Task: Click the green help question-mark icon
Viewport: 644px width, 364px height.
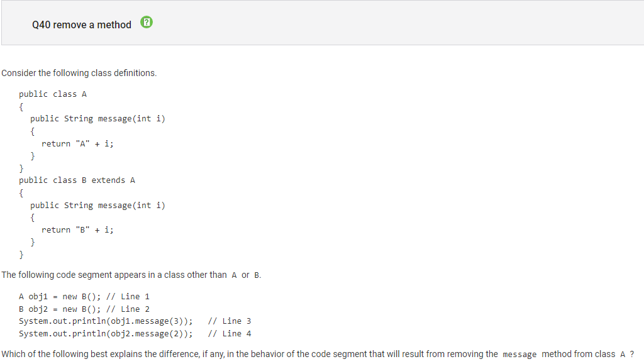Action: pos(147,22)
